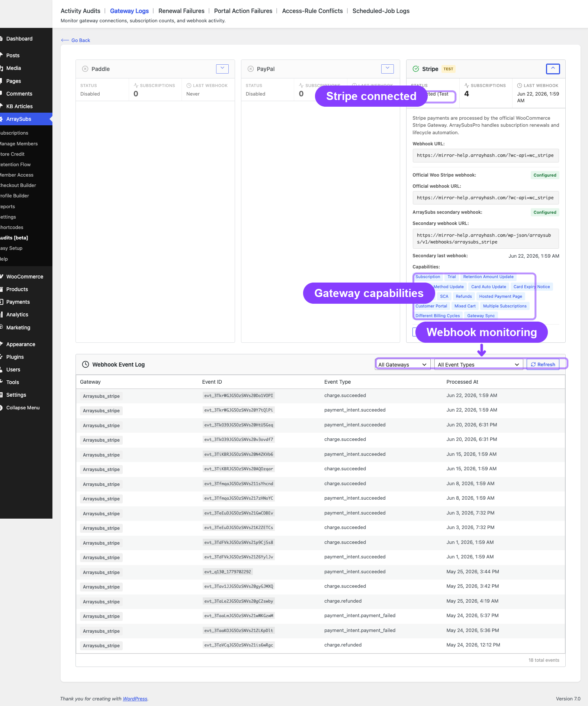Open Checkout Builder submenu item

26,185
